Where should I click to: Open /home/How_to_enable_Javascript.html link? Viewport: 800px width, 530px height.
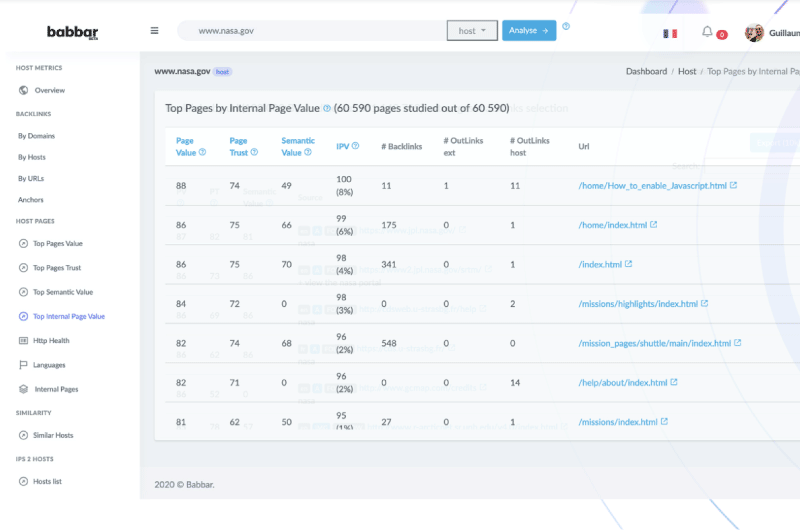pyautogui.click(x=652, y=186)
